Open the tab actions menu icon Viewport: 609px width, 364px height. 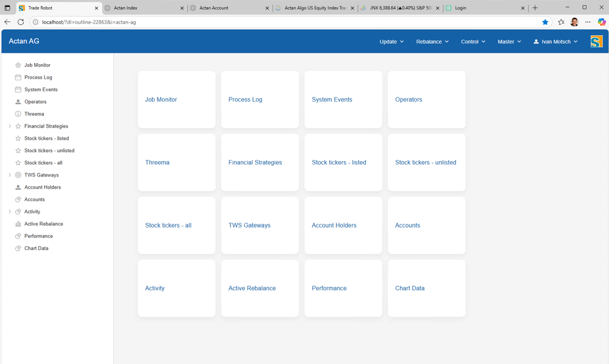click(7, 8)
